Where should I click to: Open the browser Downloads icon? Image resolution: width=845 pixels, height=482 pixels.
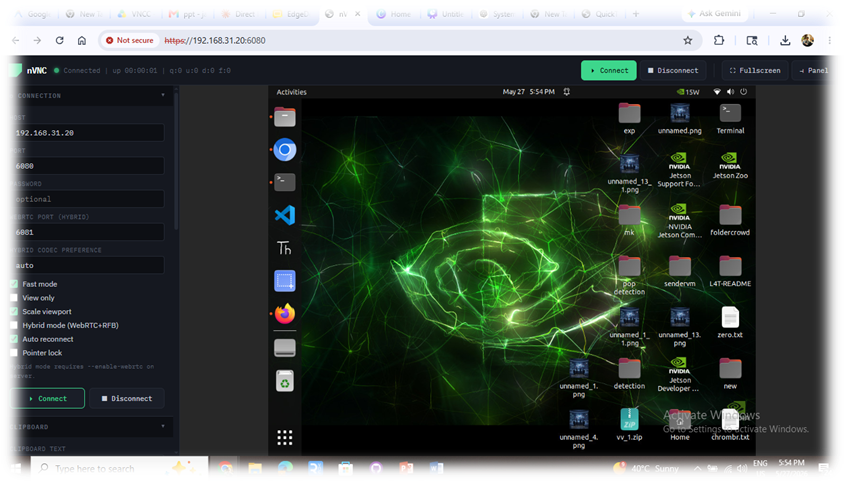click(x=785, y=40)
